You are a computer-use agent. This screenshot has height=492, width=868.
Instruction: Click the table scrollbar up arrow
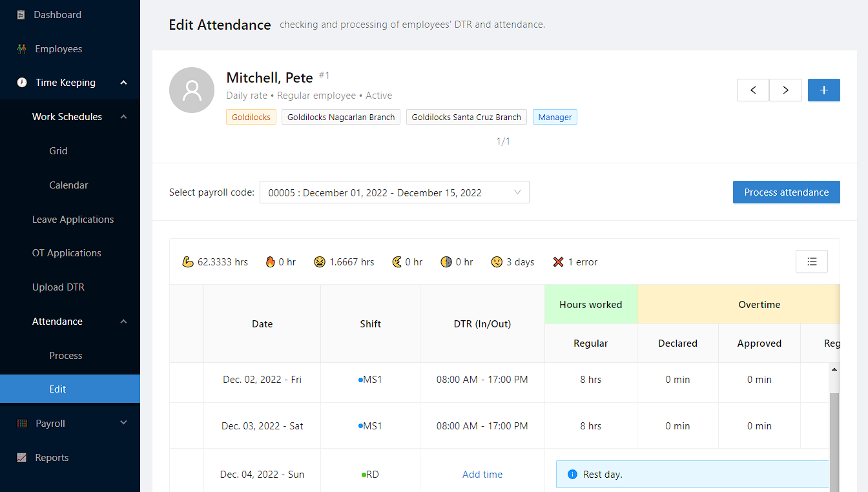point(834,369)
